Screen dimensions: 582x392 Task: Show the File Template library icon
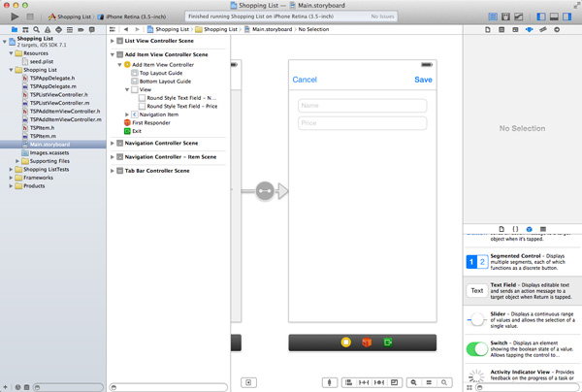[x=501, y=229]
